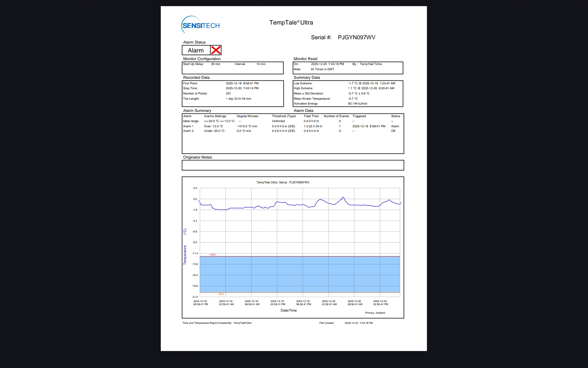The width and height of the screenshot is (588, 368).
Task: Click the Alarm 2 row in Alarm Summary
Action: click(x=188, y=131)
